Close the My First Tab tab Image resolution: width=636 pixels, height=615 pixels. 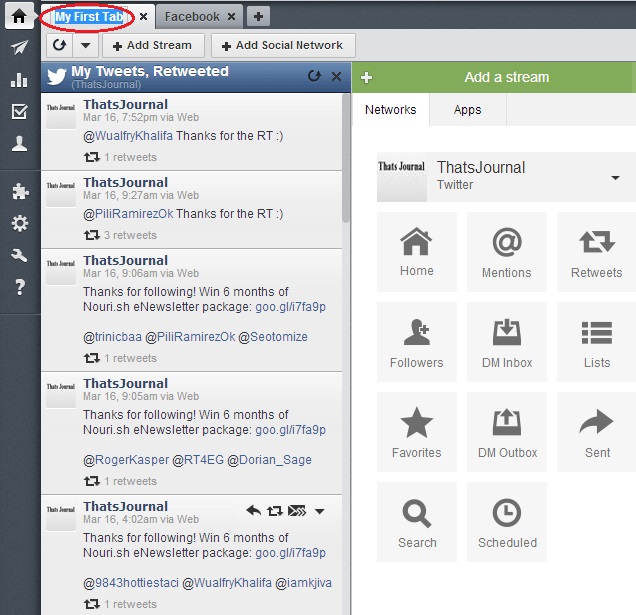pos(143,17)
